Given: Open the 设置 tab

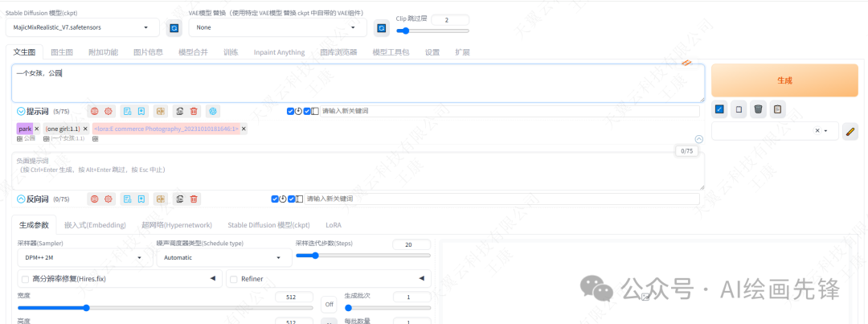Looking at the screenshot, I should pos(432,52).
